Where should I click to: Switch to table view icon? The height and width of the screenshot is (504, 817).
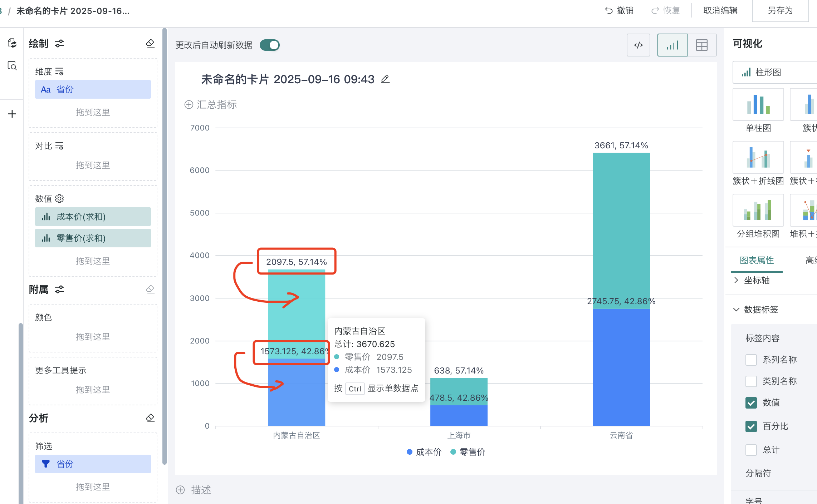coord(702,45)
